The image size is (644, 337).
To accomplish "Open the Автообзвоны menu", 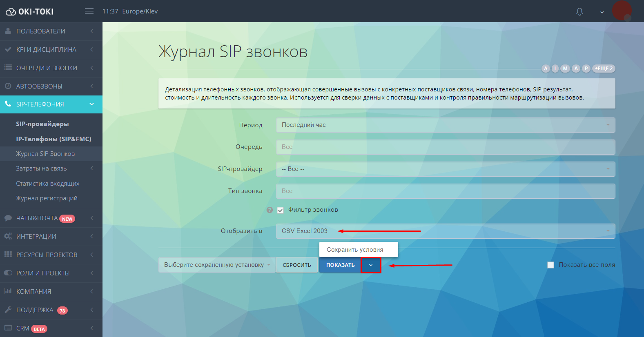I will [51, 86].
